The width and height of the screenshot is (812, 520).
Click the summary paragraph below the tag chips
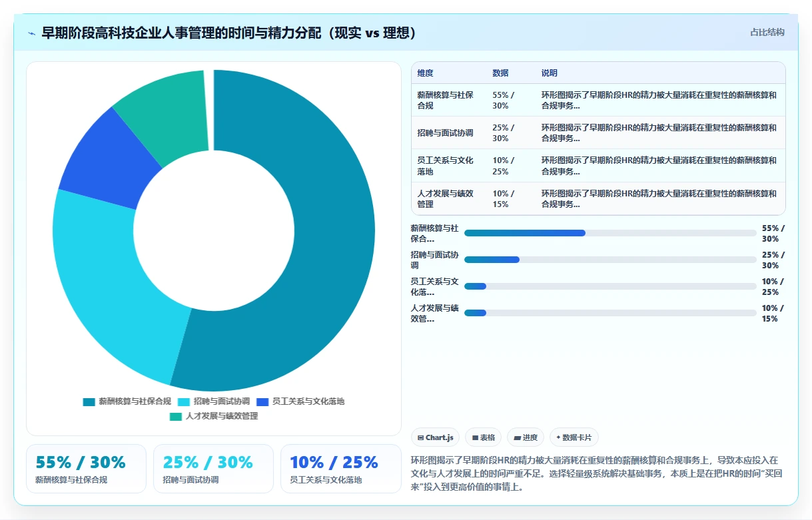[x=598, y=473]
